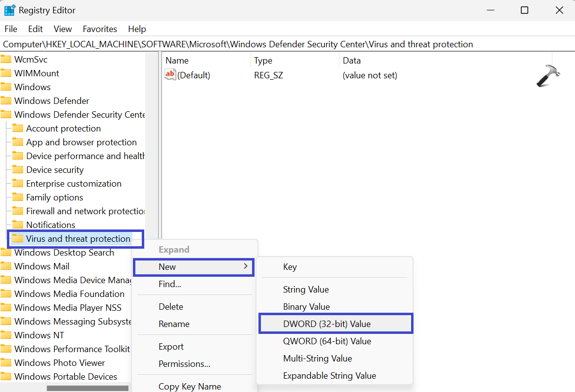Screen dimensions: 575x392
Task: Choose QWORD (64-bit) Value from submenu
Action: pos(327,341)
